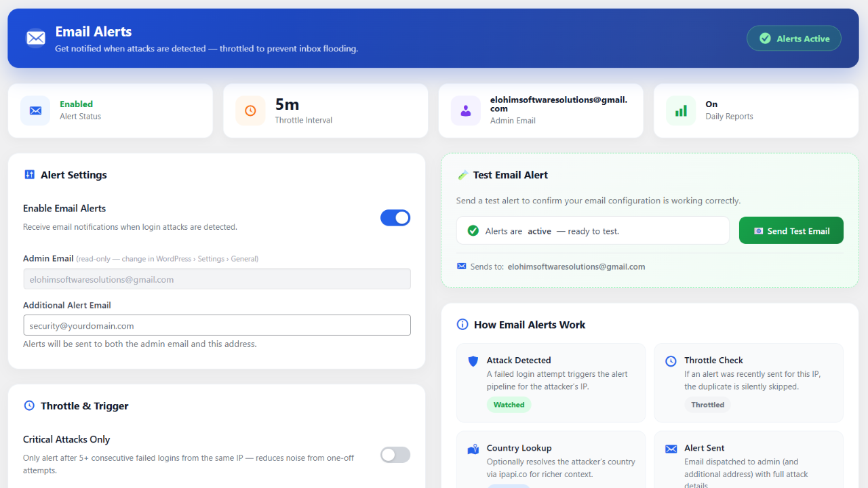The width and height of the screenshot is (868, 488).
Task: Click the Alert Sent card title
Action: pyautogui.click(x=705, y=448)
